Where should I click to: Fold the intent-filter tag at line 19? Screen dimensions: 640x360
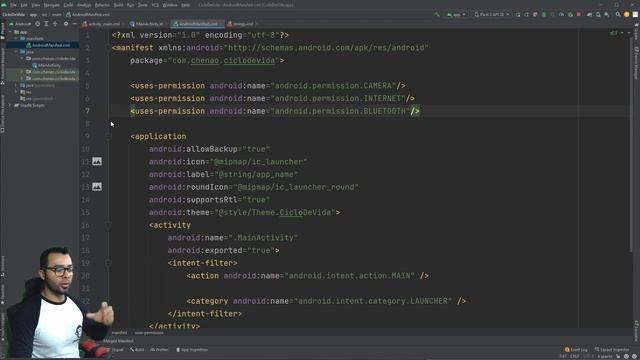[x=109, y=263]
